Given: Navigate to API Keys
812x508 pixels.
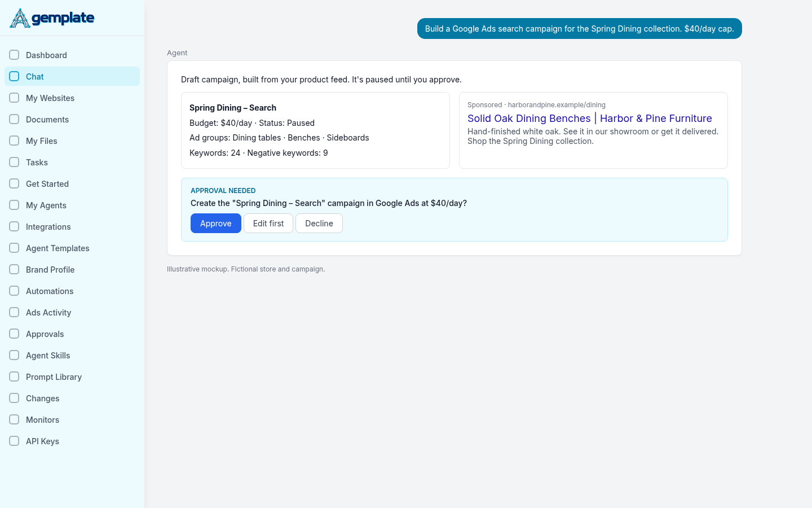Looking at the screenshot, I should [72, 441].
